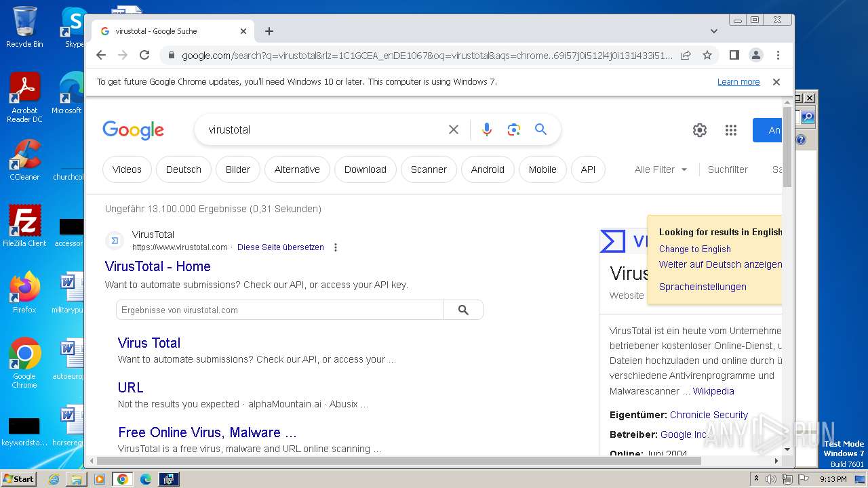This screenshot has width=868, height=488.
Task: Open the Google apps grid
Action: pyautogui.click(x=730, y=130)
